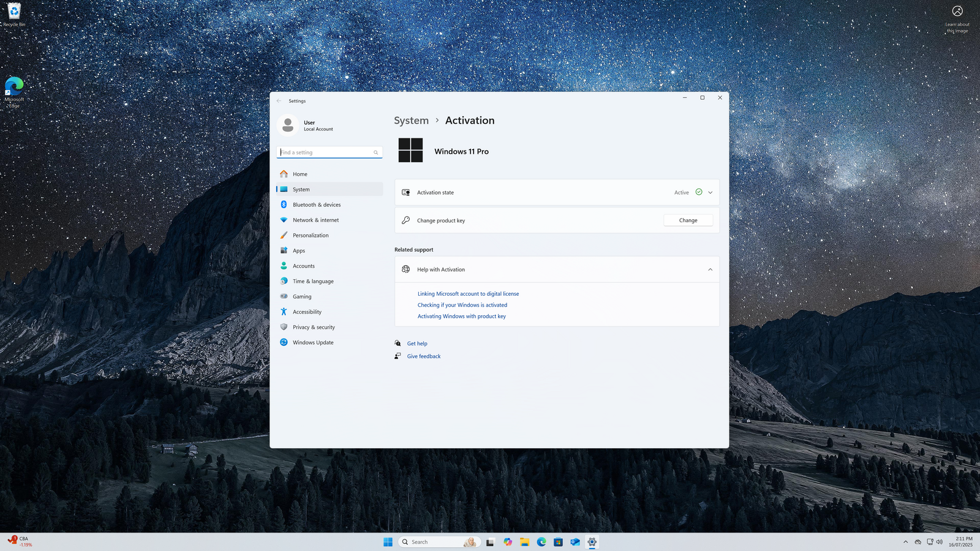Open the Home settings page
This screenshot has width=980, height=551.
(x=330, y=174)
